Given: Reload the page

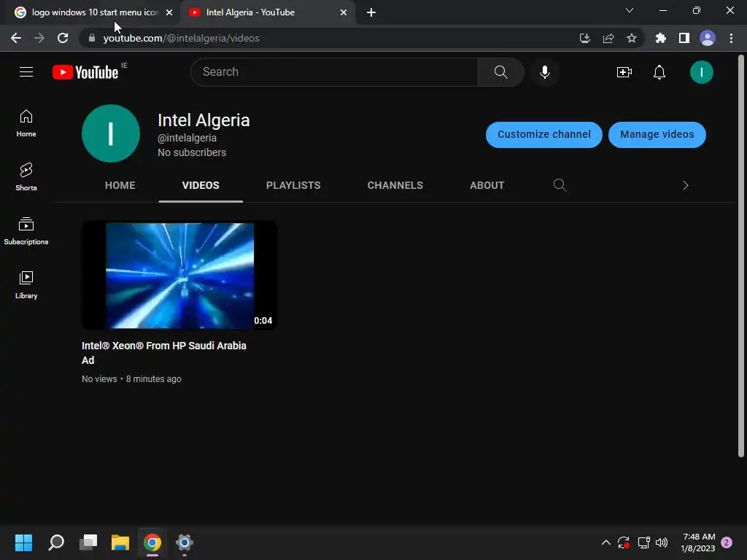Looking at the screenshot, I should coord(63,38).
